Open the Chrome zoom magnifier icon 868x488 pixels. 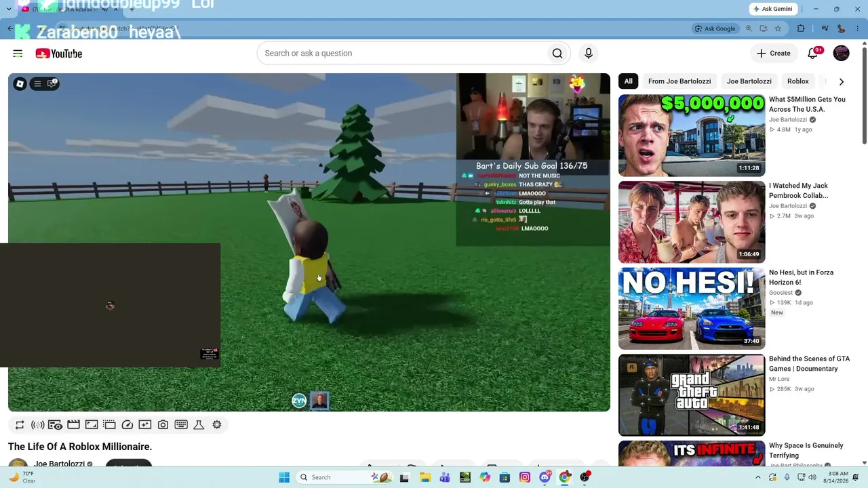coord(749,28)
